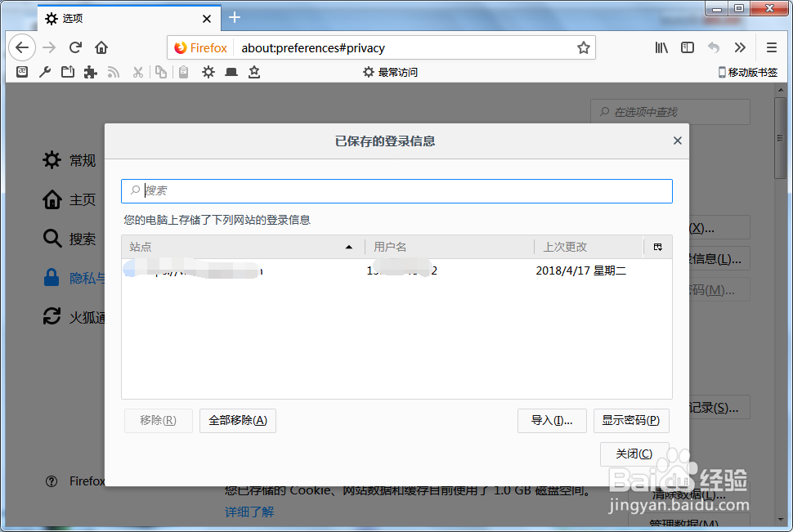Click the greyed undo arrow icon
The height and width of the screenshot is (532, 793).
click(714, 47)
